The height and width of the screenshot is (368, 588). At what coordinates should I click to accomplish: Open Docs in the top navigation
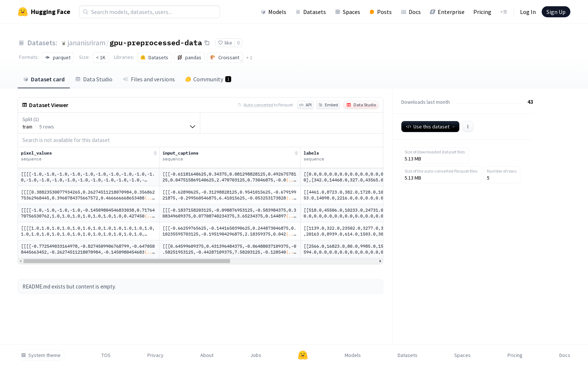tap(411, 12)
